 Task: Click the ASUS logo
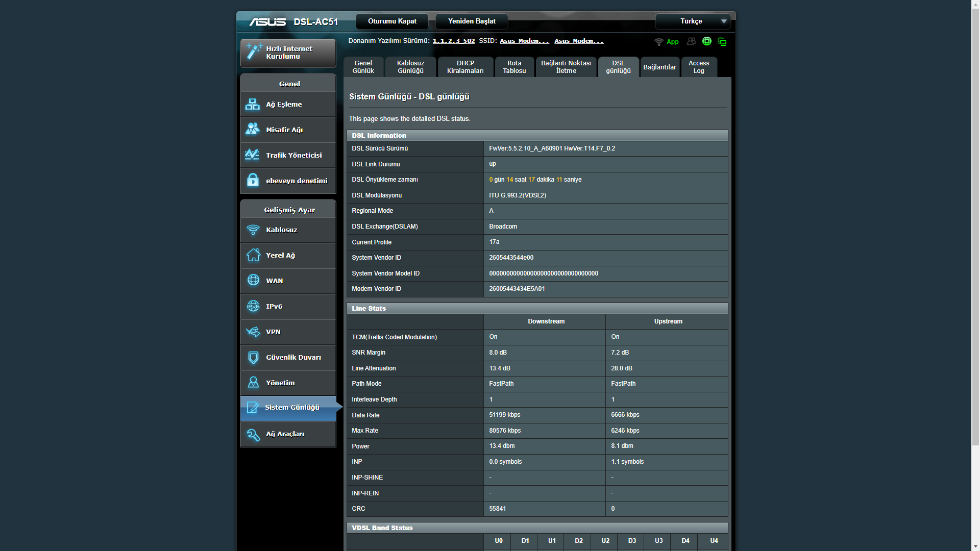[x=267, y=21]
